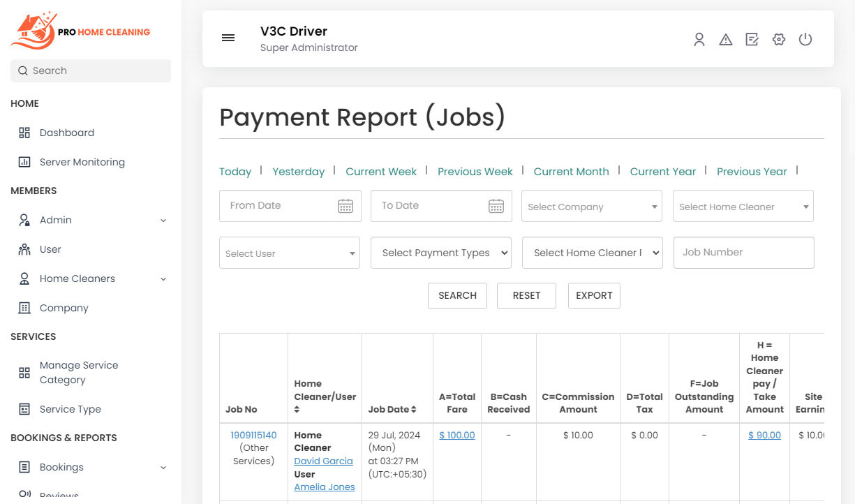
Task: Log out using the power icon
Action: pos(805,39)
